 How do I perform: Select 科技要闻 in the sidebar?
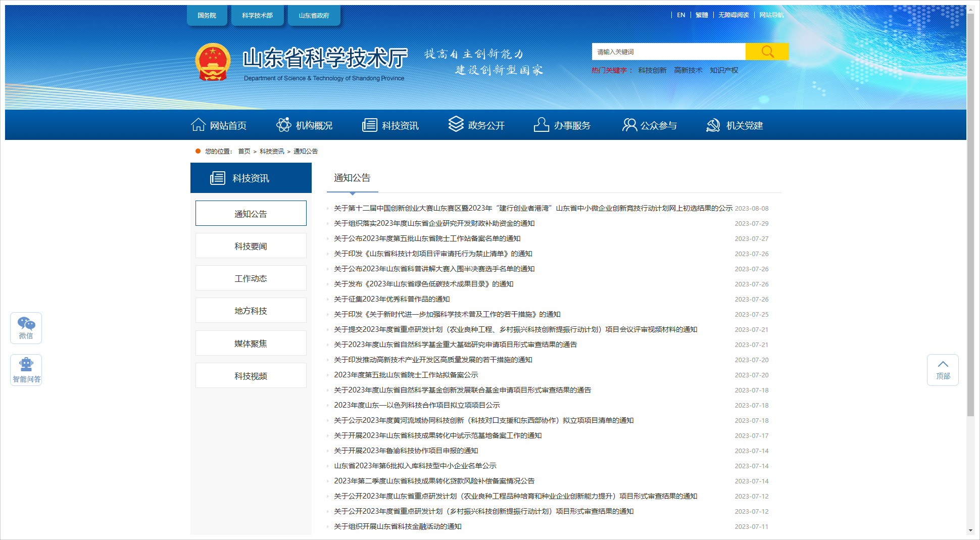[251, 246]
